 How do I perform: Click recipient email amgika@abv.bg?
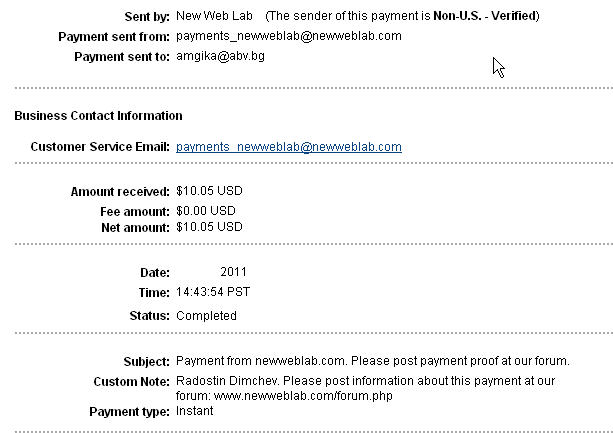tap(220, 56)
